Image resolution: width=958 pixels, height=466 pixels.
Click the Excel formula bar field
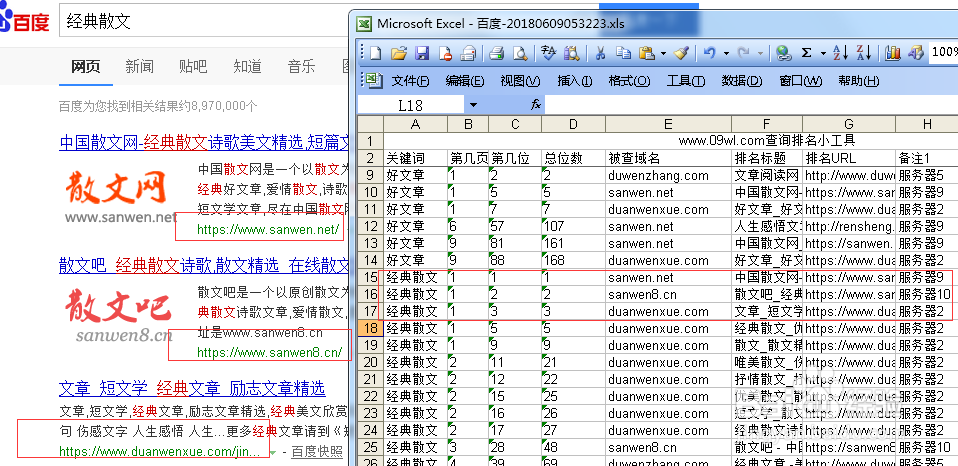click(x=751, y=105)
